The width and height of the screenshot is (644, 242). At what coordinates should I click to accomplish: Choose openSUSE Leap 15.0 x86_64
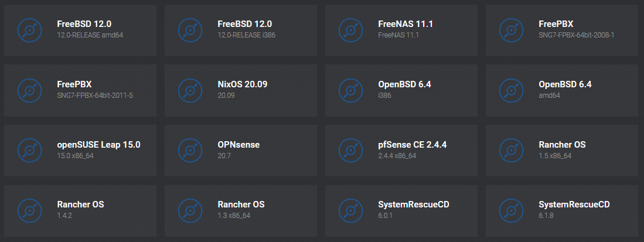(x=80, y=151)
